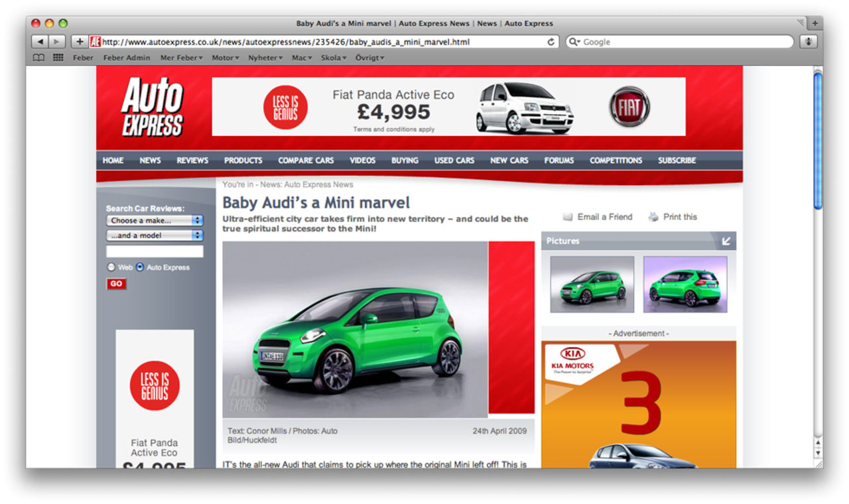Open the Choose a make dropdown
Image resolution: width=849 pixels, height=504 pixels.
(155, 220)
